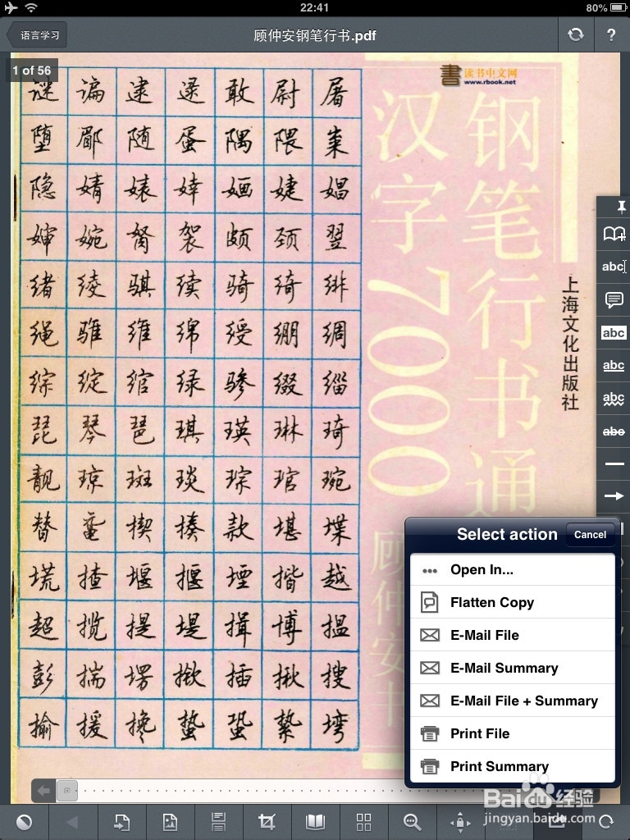Rotate page with the circular arrow icon
This screenshot has width=630, height=840.
click(606, 821)
